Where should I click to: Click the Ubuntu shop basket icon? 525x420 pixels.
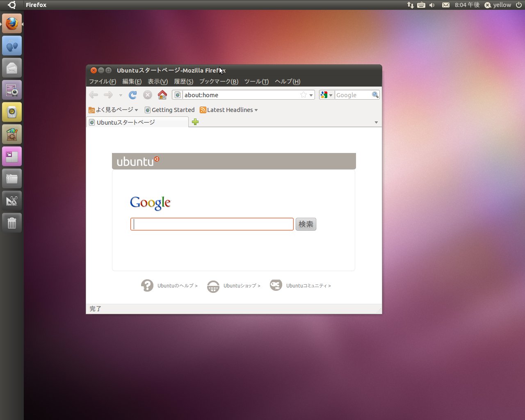point(213,286)
